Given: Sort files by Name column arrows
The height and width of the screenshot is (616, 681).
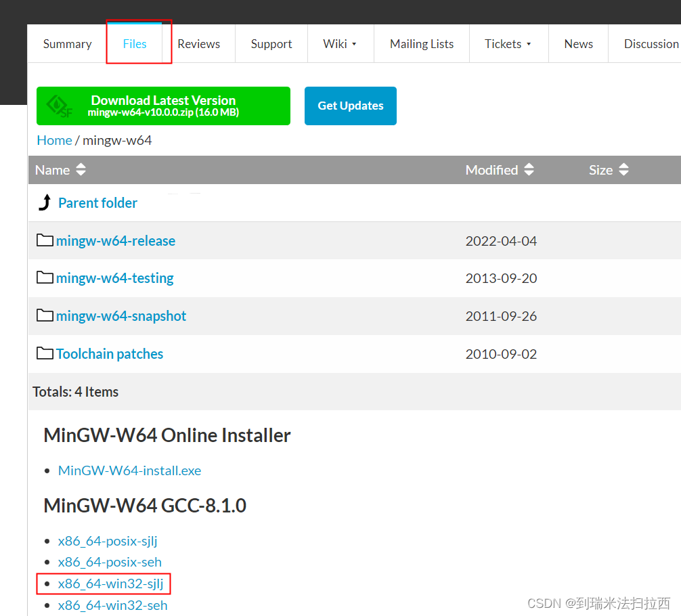Looking at the screenshot, I should (81, 169).
